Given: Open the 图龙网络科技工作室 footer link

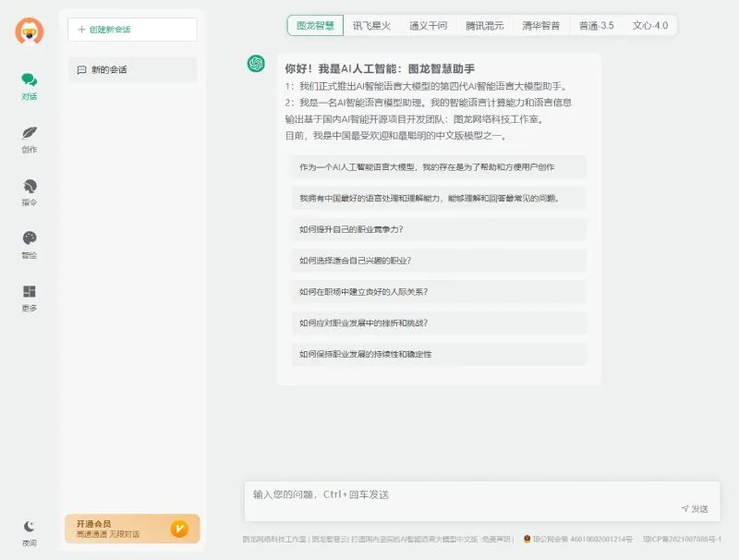Looking at the screenshot, I should coord(274,540).
